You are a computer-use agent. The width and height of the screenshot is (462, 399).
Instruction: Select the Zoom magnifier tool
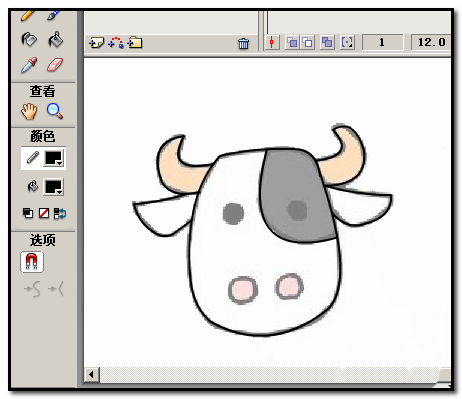pos(55,111)
